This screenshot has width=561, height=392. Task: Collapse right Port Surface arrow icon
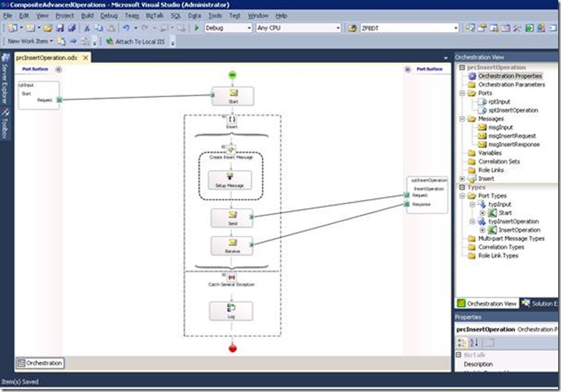pyautogui.click(x=407, y=69)
